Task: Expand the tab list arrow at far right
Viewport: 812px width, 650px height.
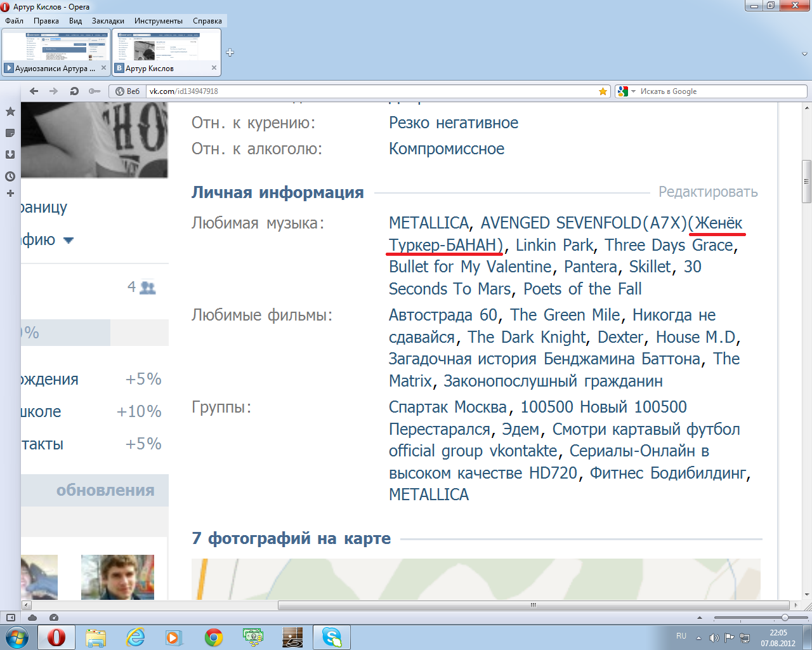Action: pos(805,55)
